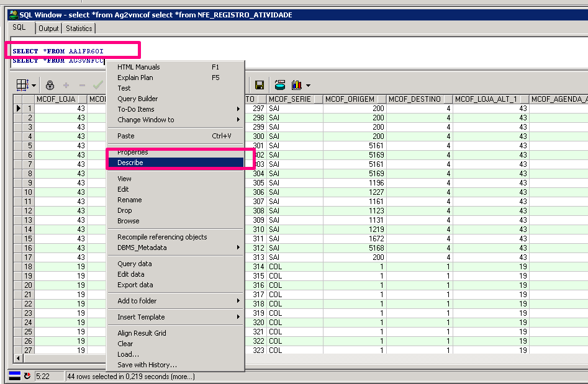The width and height of the screenshot is (588, 384).
Task: Click the MCOF_ORIGEM cell showing 5168
Action: coord(355,248)
